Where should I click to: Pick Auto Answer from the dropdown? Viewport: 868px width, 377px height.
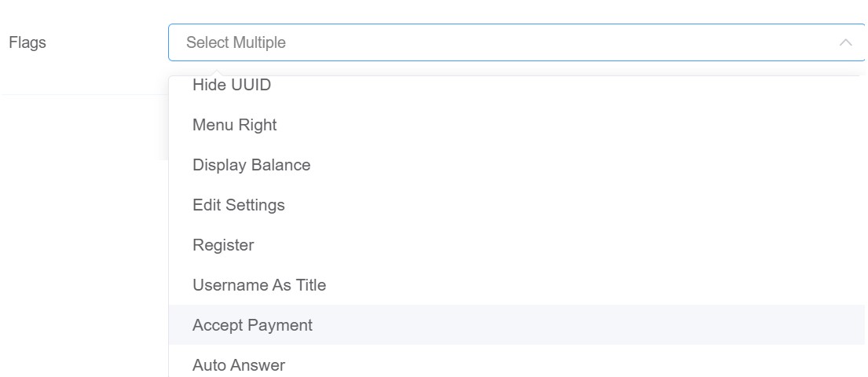[x=239, y=365]
